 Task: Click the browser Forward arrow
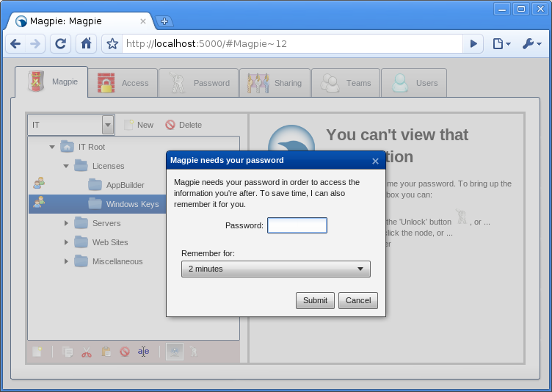(x=35, y=43)
